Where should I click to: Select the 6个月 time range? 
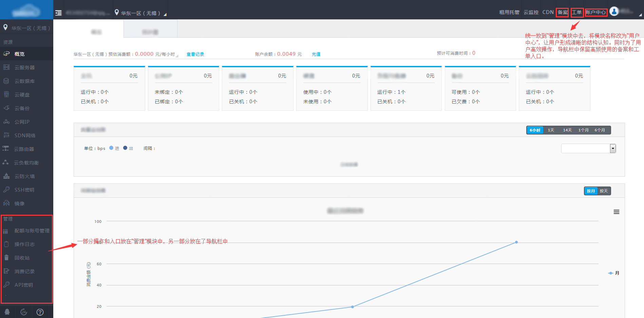[600, 130]
